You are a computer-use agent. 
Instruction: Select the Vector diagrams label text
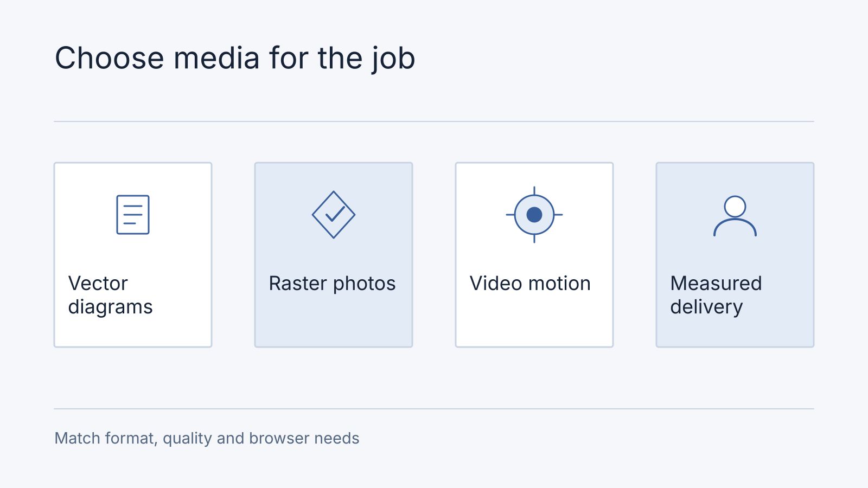click(x=111, y=295)
